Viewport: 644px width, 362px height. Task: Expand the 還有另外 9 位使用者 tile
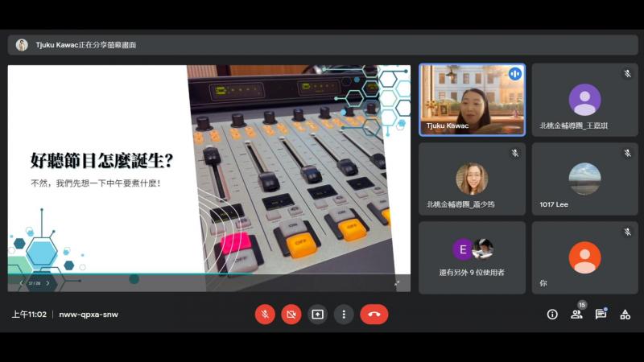(x=472, y=257)
